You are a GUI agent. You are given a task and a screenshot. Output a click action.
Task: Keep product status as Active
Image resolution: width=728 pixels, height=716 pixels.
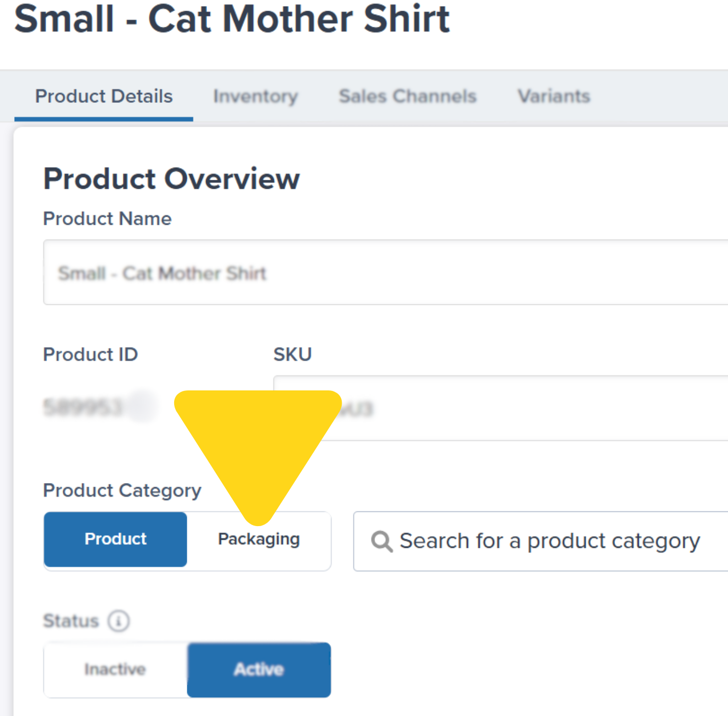[259, 669]
